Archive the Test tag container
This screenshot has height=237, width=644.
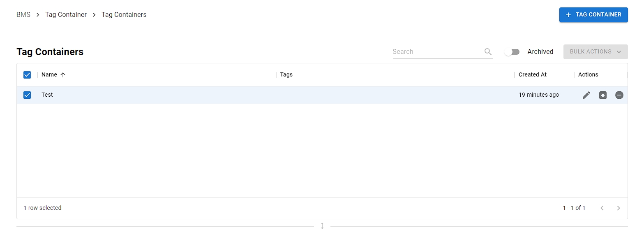coord(603,95)
